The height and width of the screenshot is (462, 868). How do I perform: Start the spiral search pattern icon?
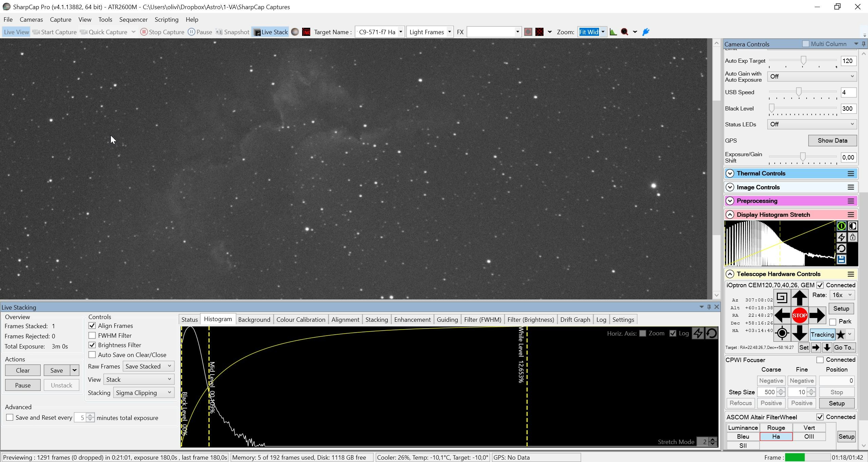(x=782, y=298)
